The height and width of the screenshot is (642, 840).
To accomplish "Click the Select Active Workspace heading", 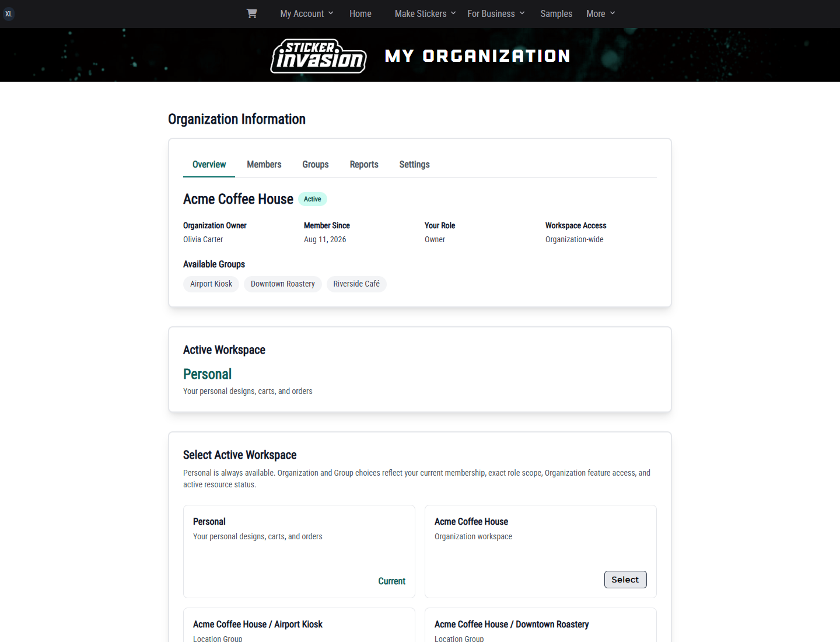I will click(x=240, y=455).
